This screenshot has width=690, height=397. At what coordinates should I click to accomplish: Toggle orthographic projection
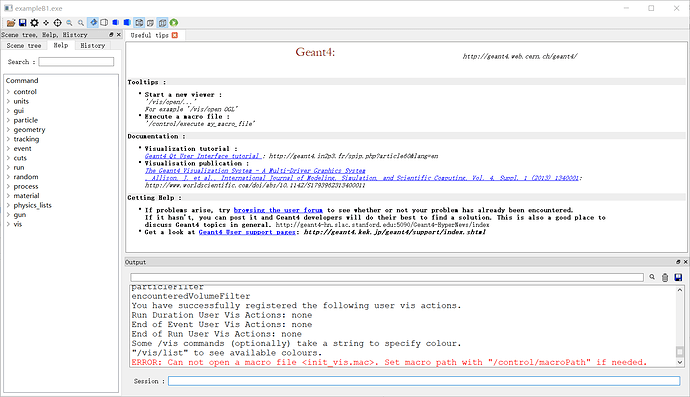[x=162, y=22]
